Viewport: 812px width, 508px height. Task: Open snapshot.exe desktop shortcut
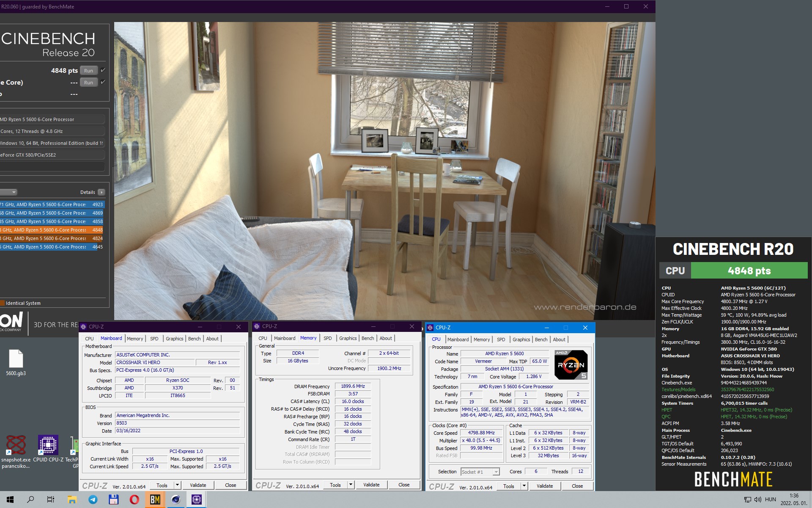(x=16, y=452)
